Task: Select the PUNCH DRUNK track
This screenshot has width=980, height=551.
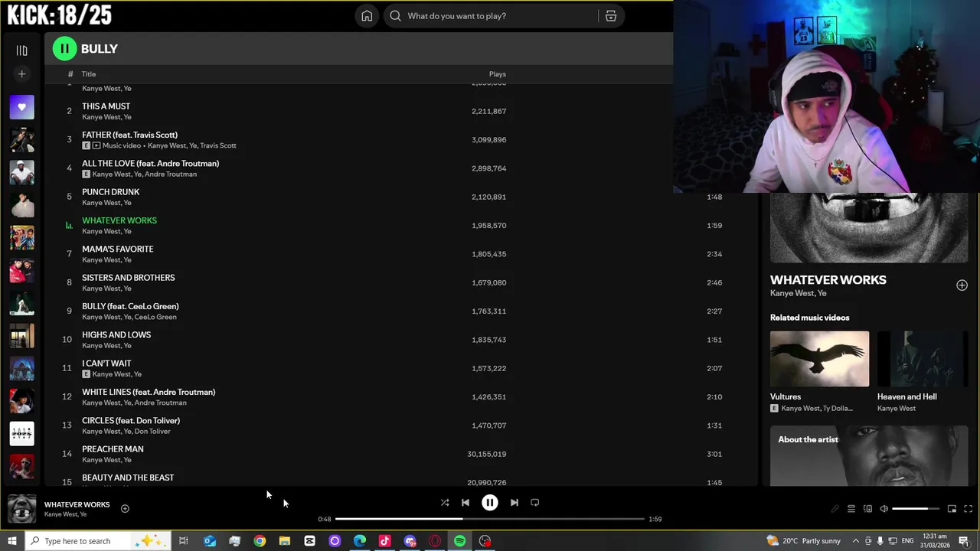Action: pyautogui.click(x=110, y=192)
